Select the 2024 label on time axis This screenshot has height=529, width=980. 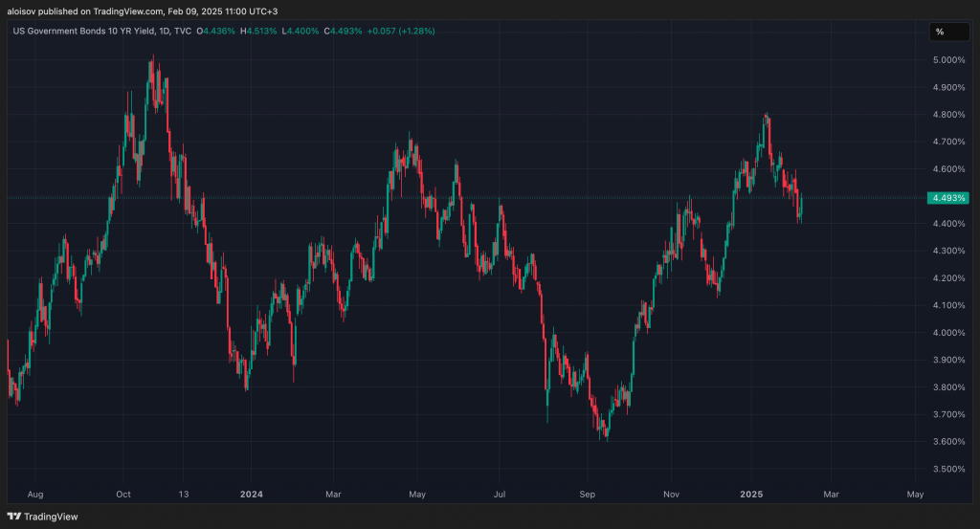click(252, 495)
